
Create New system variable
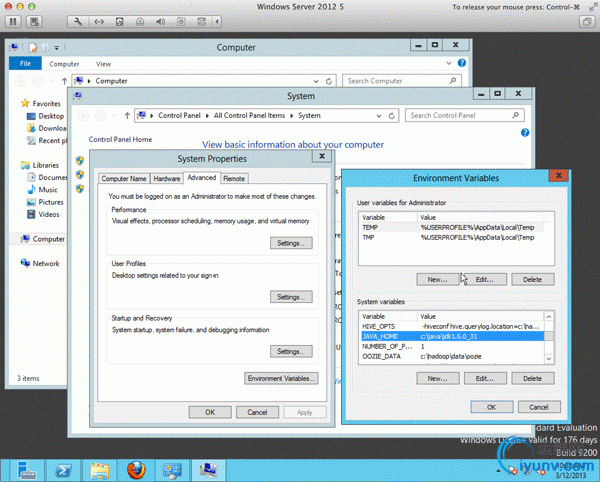[438, 378]
